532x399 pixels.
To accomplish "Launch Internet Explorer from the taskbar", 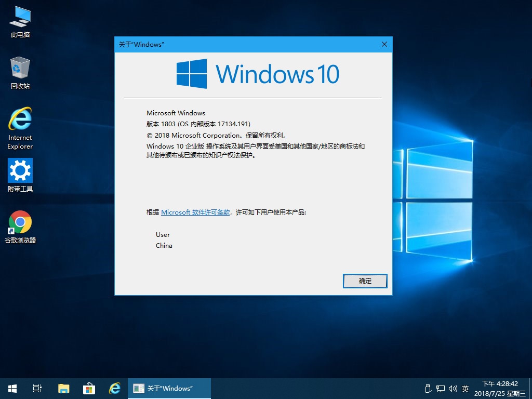I will pos(115,389).
